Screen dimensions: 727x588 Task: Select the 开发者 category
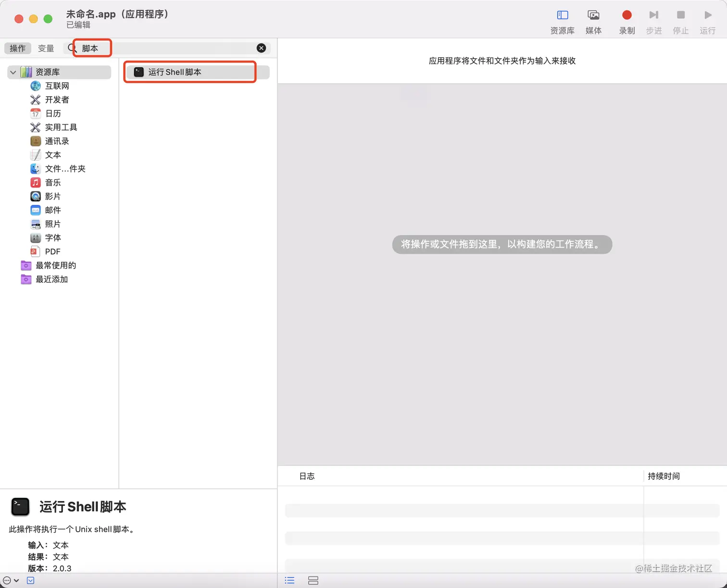tap(57, 100)
